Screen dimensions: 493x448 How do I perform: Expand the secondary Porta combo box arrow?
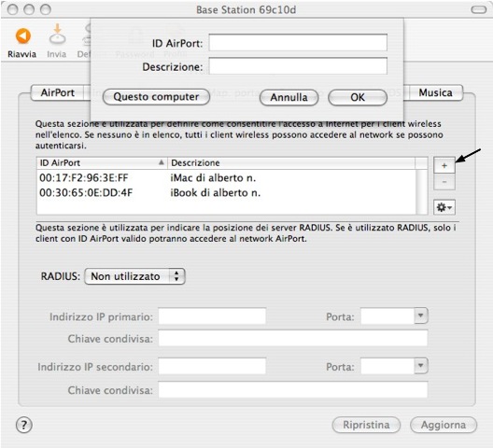click(421, 366)
